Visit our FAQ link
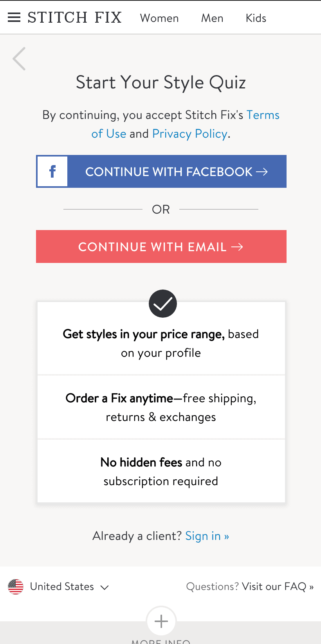This screenshot has width=321, height=644. (278, 586)
